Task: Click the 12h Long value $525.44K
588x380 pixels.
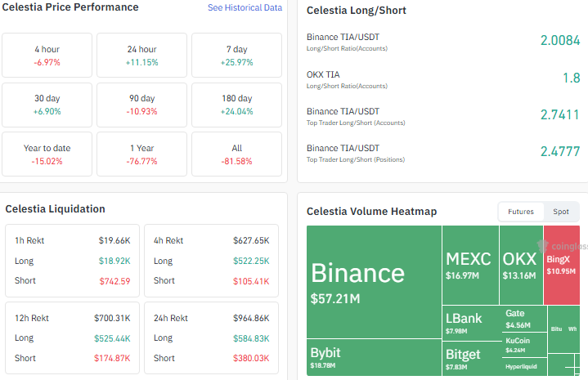Action: pos(112,338)
